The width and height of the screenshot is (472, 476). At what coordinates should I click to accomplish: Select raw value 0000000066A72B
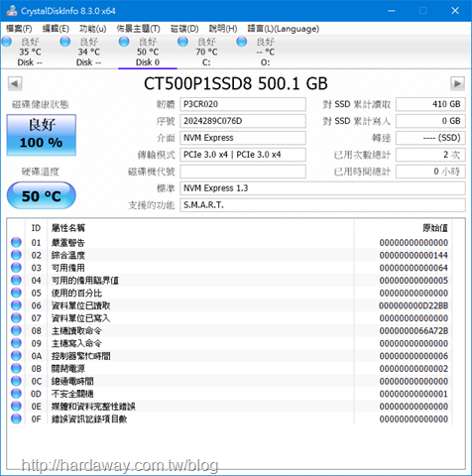point(413,330)
